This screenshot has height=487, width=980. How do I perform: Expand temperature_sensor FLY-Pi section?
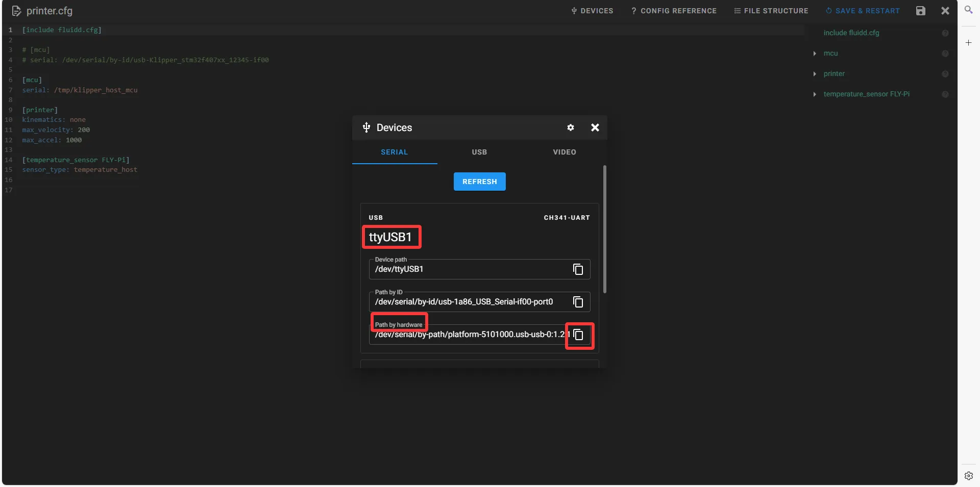(x=815, y=94)
